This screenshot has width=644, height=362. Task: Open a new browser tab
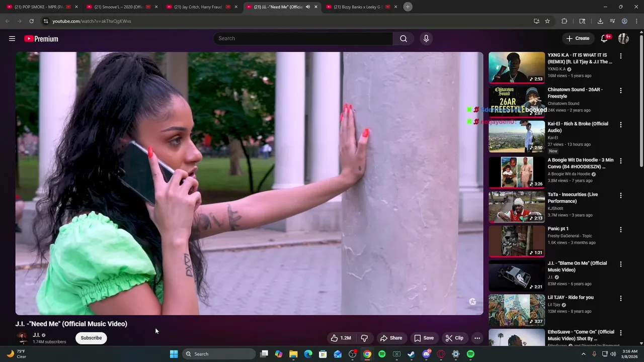point(408,7)
